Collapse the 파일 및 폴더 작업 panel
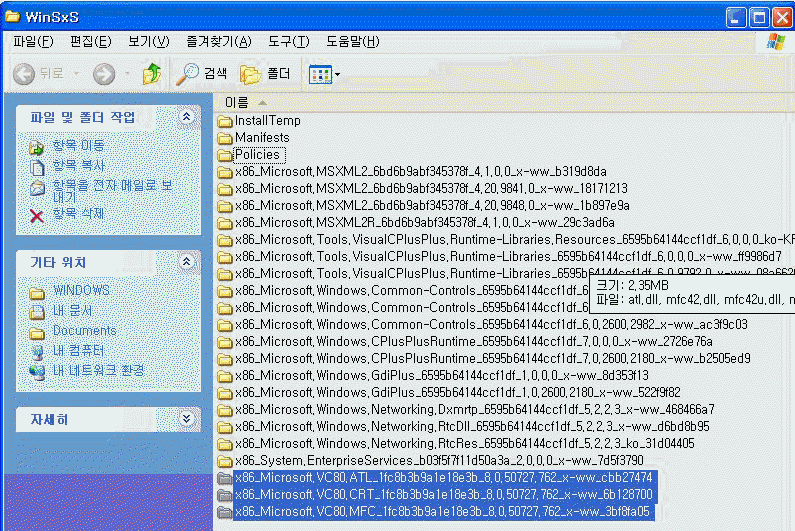The width and height of the screenshot is (795, 531). coord(187,117)
